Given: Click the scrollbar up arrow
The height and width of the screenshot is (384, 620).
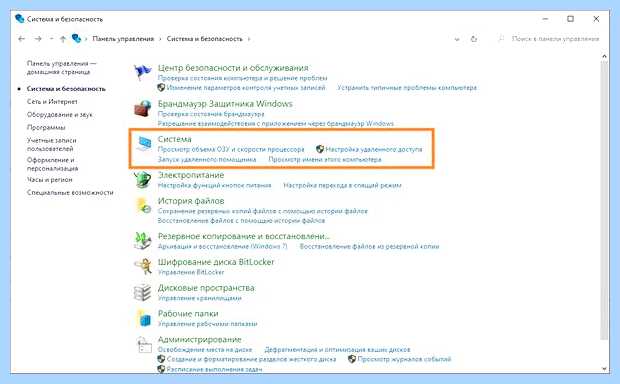Looking at the screenshot, I should coord(604,56).
